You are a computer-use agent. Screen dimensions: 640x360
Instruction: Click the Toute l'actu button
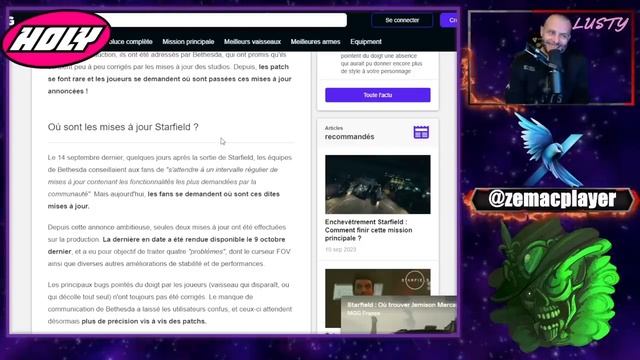pos(378,95)
